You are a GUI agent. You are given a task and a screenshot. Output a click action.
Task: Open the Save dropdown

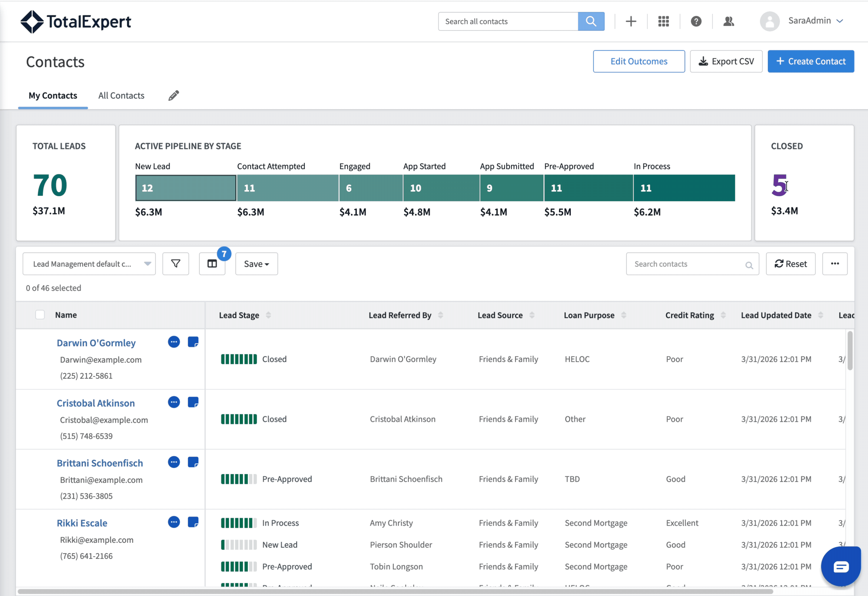(256, 264)
